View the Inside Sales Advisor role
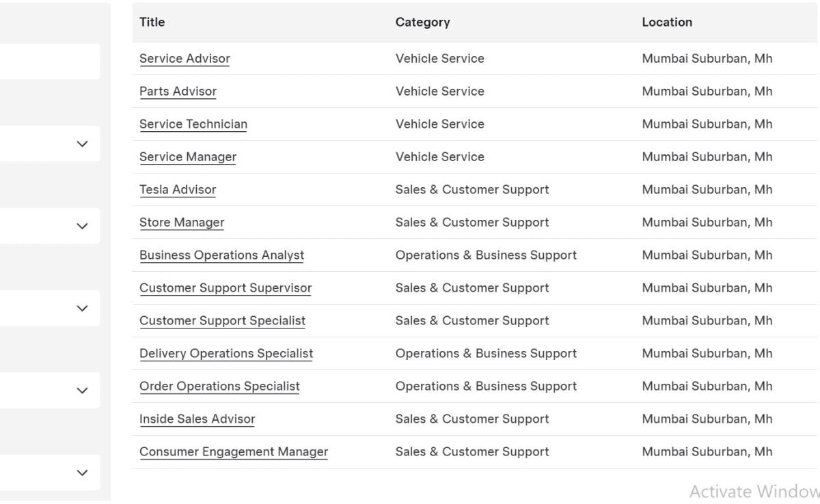Screen dimensions: 820x504 click(197, 419)
